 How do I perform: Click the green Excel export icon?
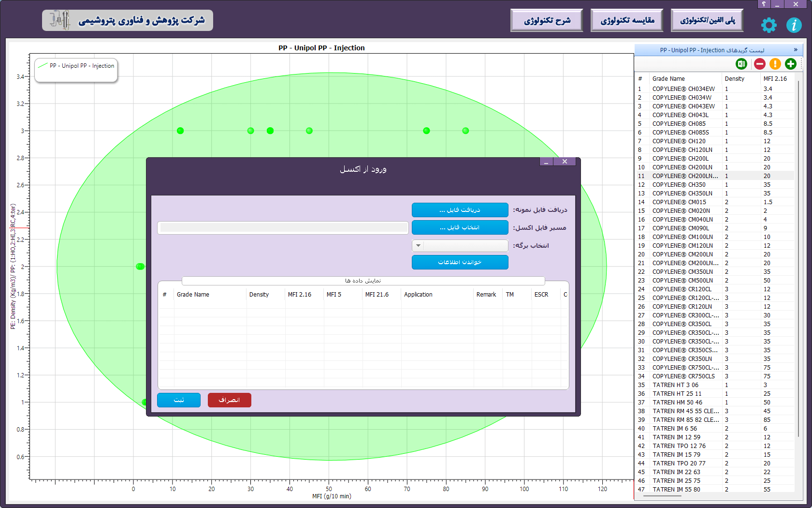pyautogui.click(x=741, y=64)
